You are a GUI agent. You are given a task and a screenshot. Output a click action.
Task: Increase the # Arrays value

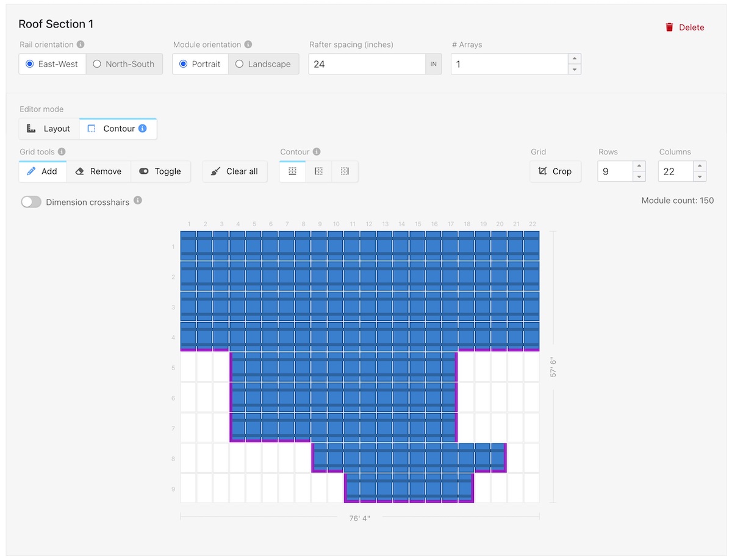point(574,59)
